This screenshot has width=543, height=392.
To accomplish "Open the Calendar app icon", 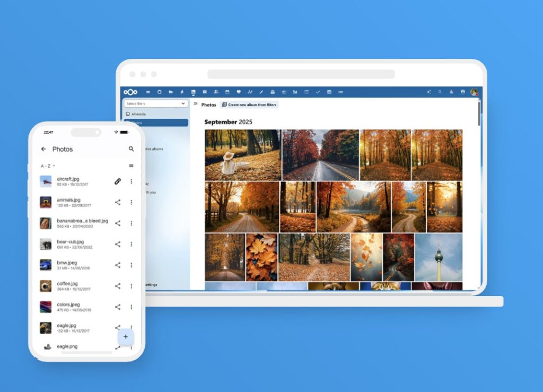I will pyautogui.click(x=227, y=92).
